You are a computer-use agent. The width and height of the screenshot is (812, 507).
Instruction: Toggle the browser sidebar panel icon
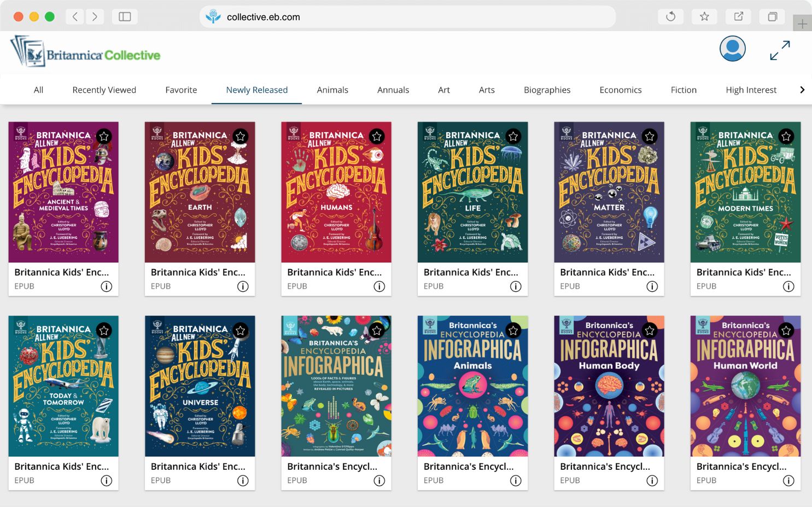tap(125, 17)
